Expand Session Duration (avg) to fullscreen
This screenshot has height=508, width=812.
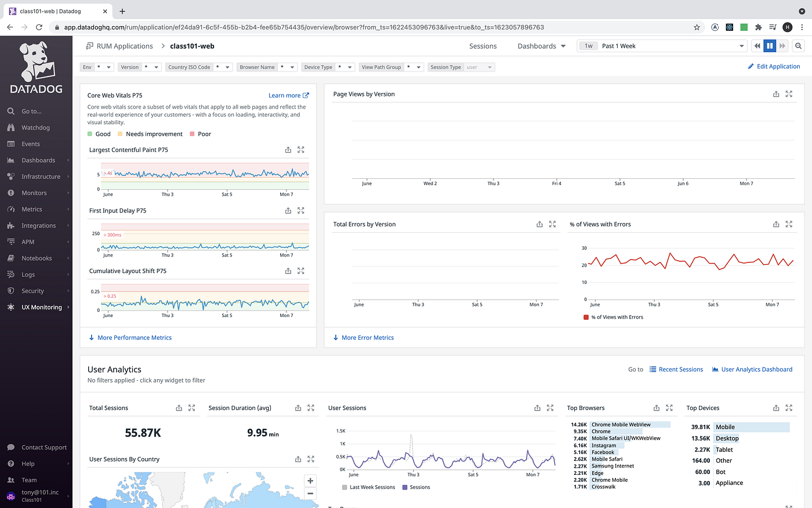point(311,408)
